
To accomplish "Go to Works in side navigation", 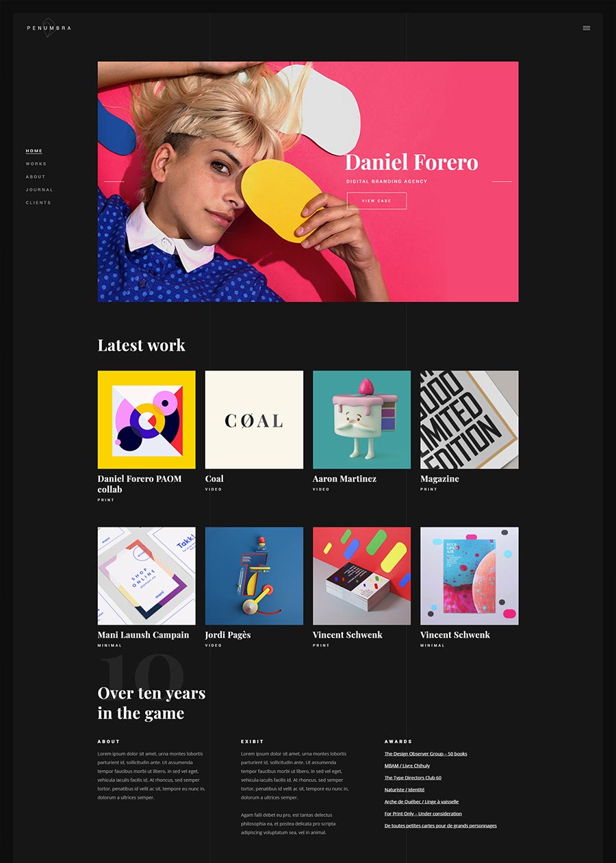I will [36, 164].
